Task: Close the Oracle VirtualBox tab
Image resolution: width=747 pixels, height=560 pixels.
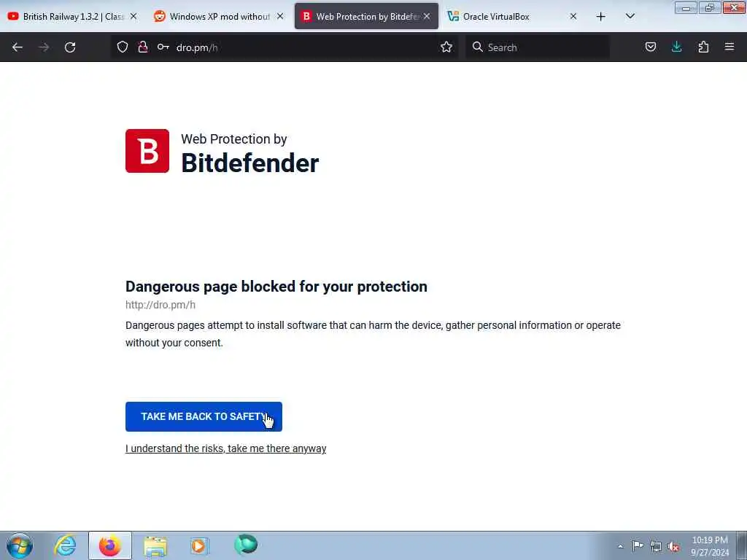Action: tap(573, 16)
